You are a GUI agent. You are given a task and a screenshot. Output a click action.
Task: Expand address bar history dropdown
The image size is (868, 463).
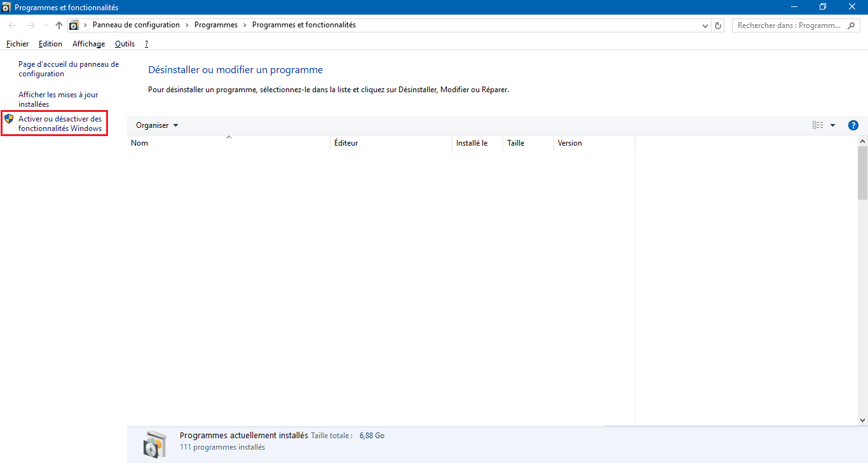[x=705, y=25]
